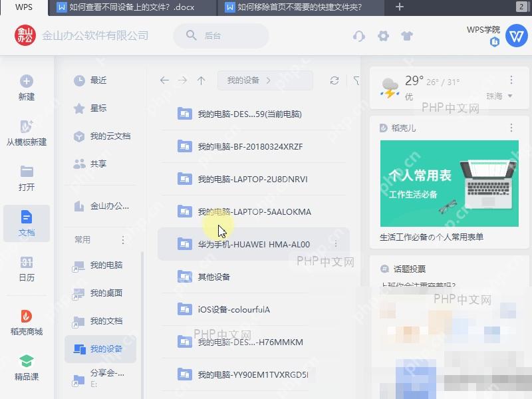
Task: Refresh the device list
Action: pos(334,80)
